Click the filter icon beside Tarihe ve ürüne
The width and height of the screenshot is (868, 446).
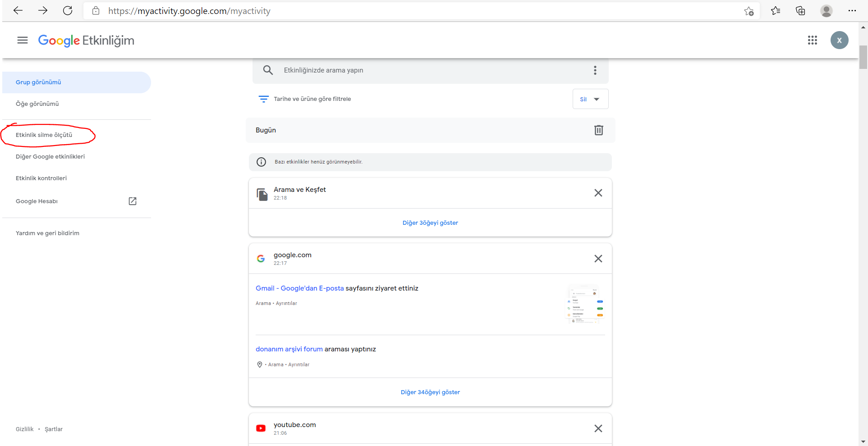coord(264,99)
